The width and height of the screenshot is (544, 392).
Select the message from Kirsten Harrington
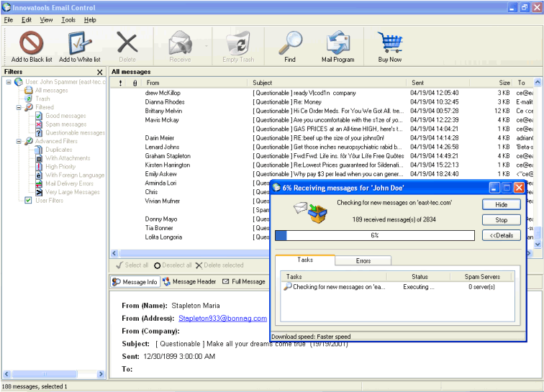(322, 165)
